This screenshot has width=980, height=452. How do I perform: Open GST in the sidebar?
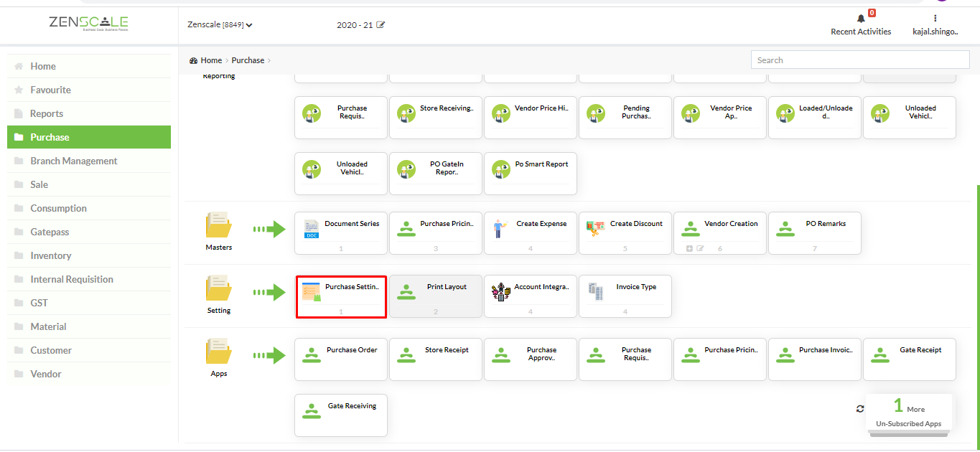[x=89, y=303]
